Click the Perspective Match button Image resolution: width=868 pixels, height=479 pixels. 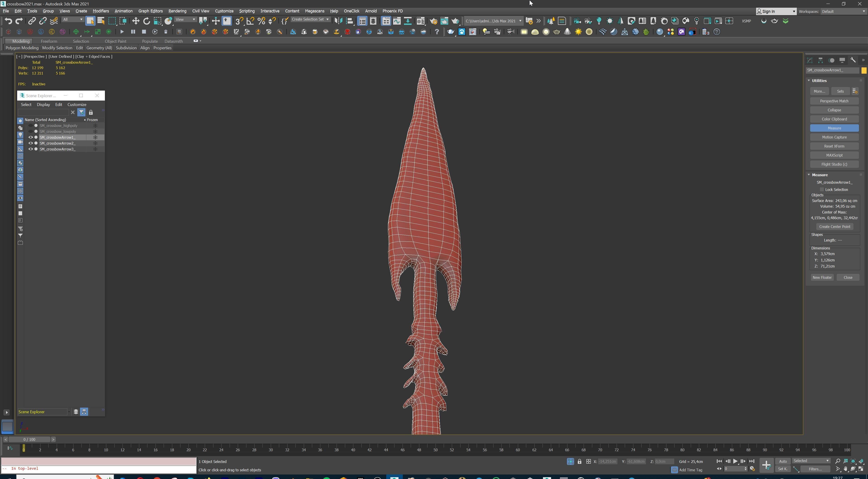pyautogui.click(x=834, y=101)
